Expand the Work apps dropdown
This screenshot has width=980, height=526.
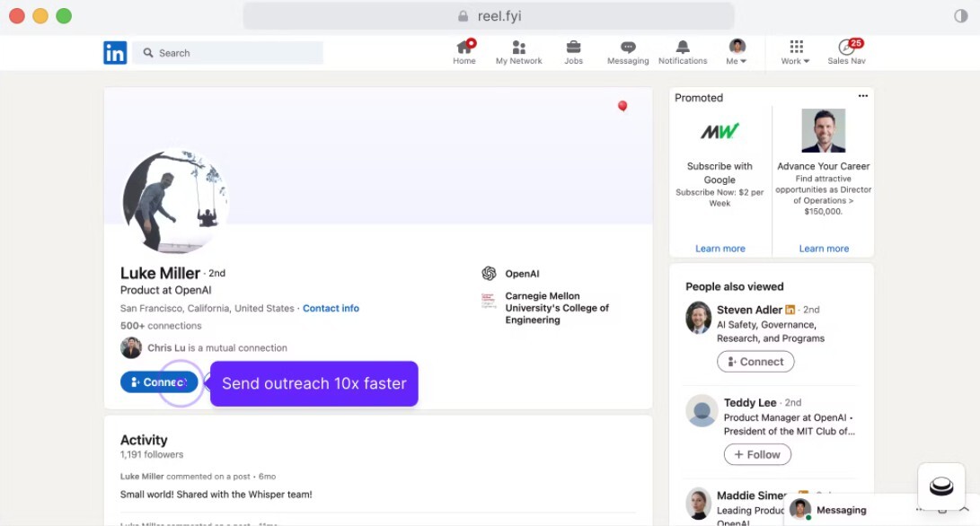coord(795,53)
